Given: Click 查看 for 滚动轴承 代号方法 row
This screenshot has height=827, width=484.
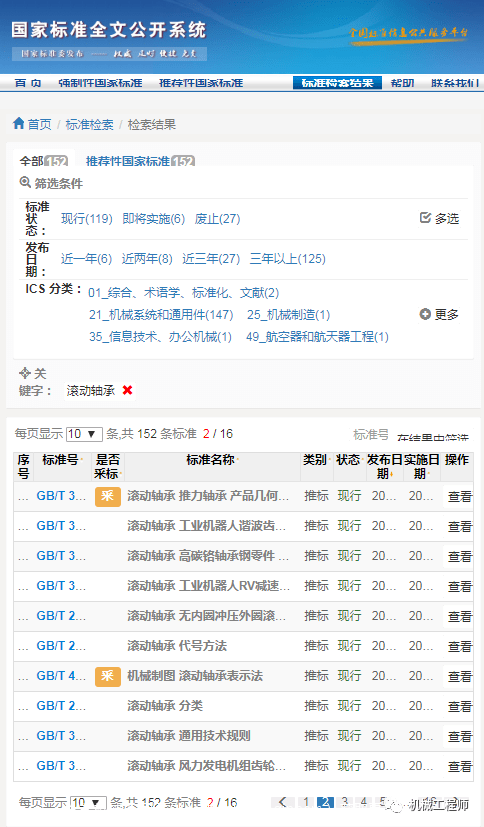Looking at the screenshot, I should [459, 646].
